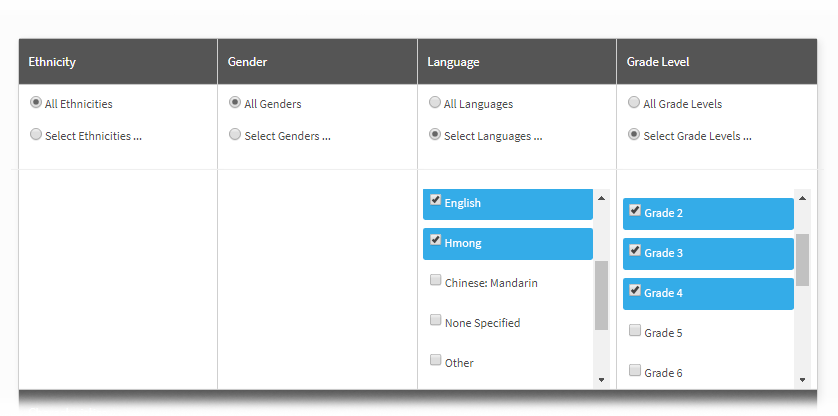Select the All Languages radio button
The image size is (838, 416).
click(435, 103)
